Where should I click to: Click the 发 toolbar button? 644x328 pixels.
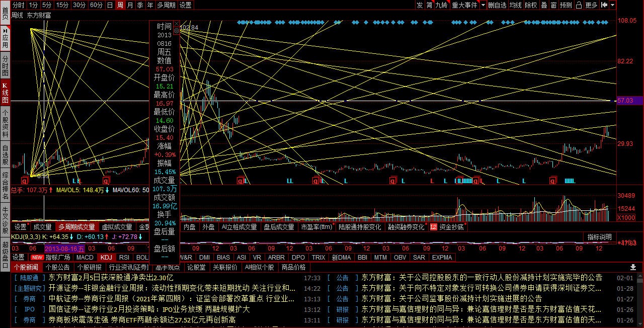(419, 5)
